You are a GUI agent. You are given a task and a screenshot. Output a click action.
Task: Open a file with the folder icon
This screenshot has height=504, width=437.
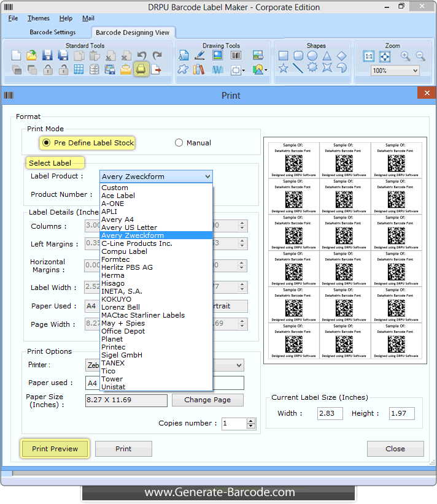[x=31, y=56]
